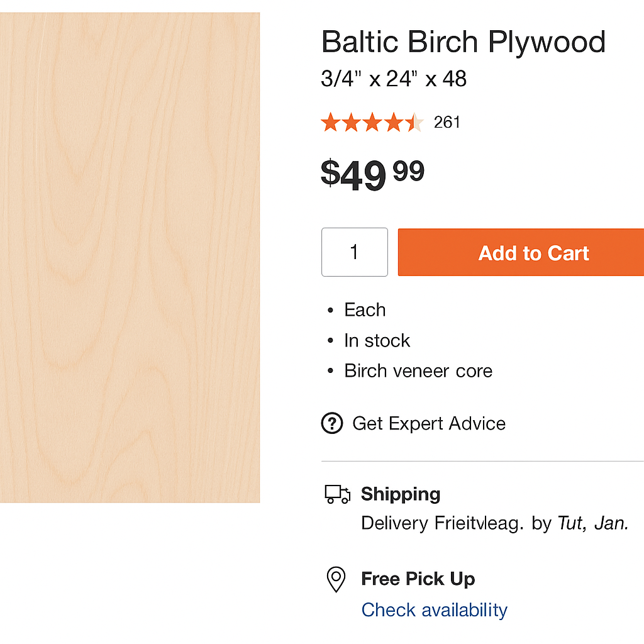Click the shipping truck icon
Viewport: 644px width, 644px height.
[337, 494]
